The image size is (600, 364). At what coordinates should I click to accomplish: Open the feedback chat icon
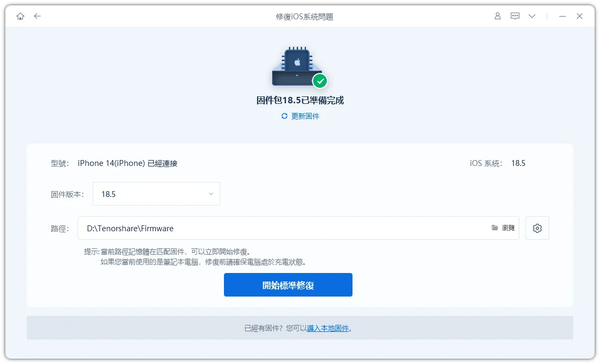[x=515, y=16]
